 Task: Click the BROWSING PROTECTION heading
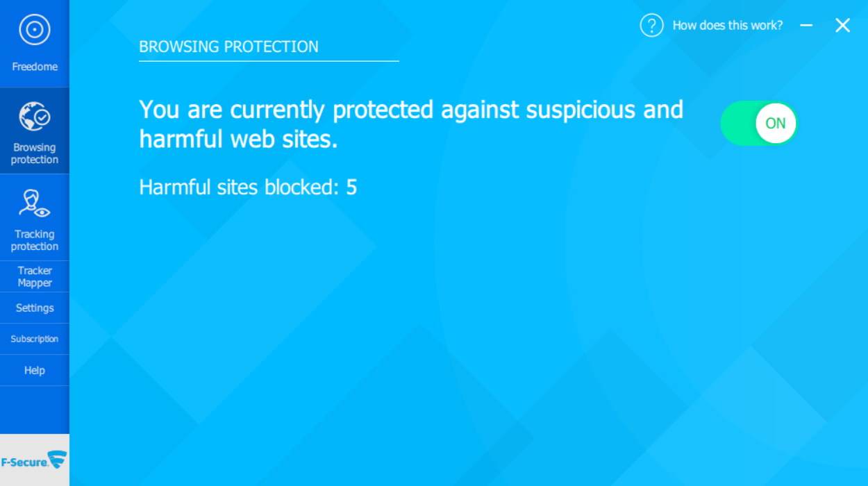pyautogui.click(x=228, y=47)
